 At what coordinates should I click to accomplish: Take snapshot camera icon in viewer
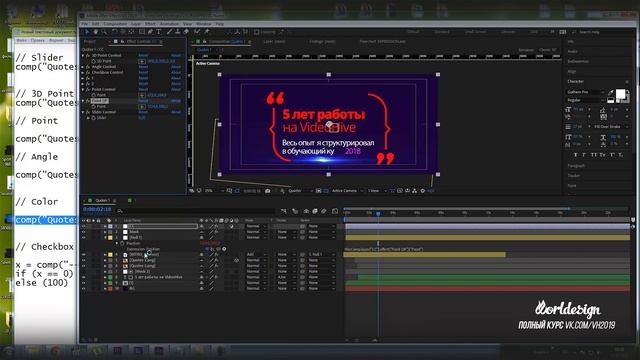click(267, 191)
